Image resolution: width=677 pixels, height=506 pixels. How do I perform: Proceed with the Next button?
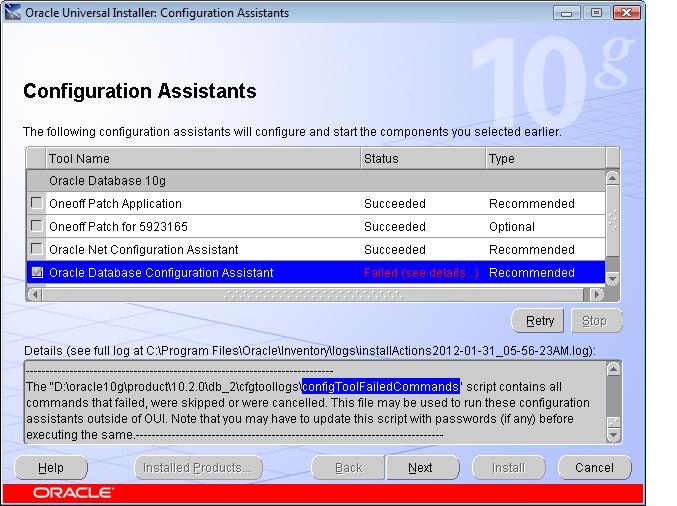(422, 468)
